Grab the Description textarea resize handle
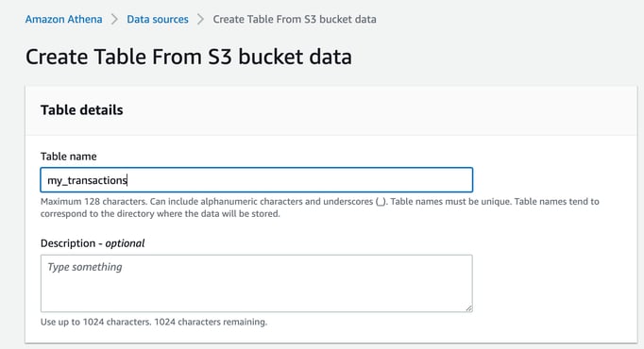The width and height of the screenshot is (644, 349). pos(468,308)
